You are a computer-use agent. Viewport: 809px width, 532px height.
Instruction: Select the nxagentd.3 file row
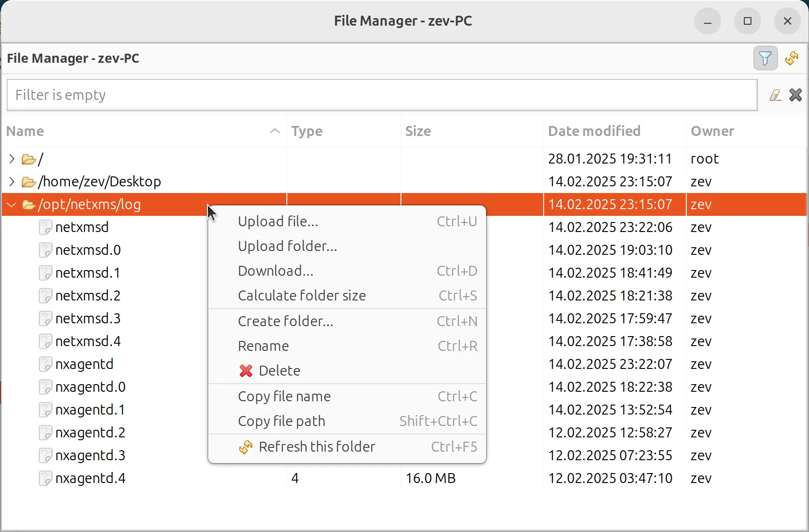pos(90,455)
